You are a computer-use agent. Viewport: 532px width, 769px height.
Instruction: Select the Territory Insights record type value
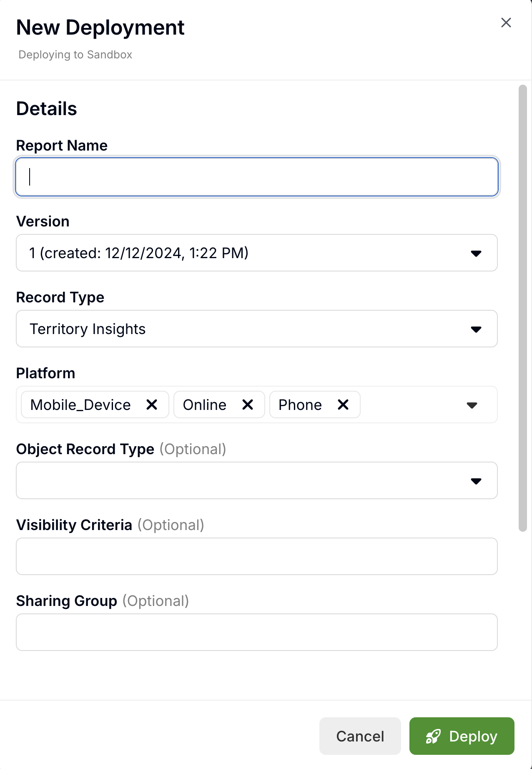[x=88, y=329]
